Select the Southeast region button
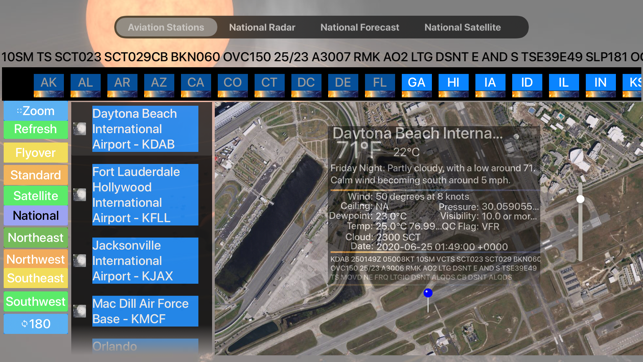 point(36,278)
